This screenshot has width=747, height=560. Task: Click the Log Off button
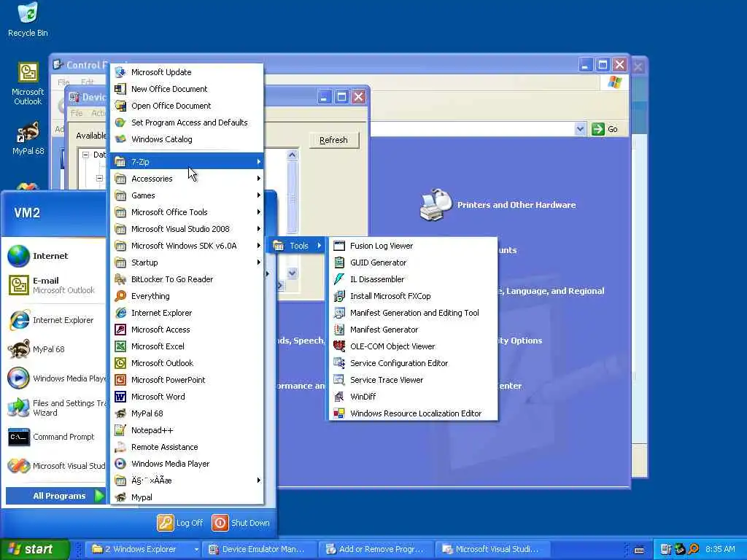(180, 523)
